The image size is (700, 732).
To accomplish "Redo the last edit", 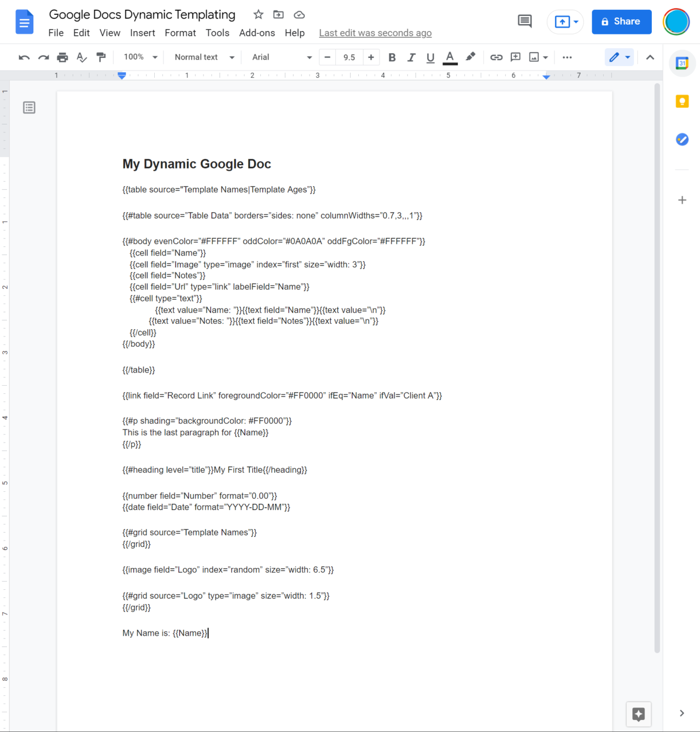I will tap(43, 57).
